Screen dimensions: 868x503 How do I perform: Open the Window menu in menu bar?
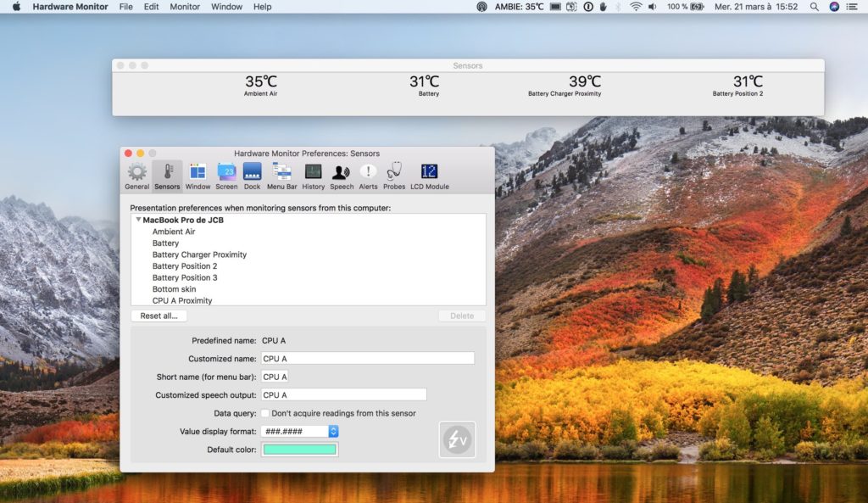pyautogui.click(x=226, y=7)
